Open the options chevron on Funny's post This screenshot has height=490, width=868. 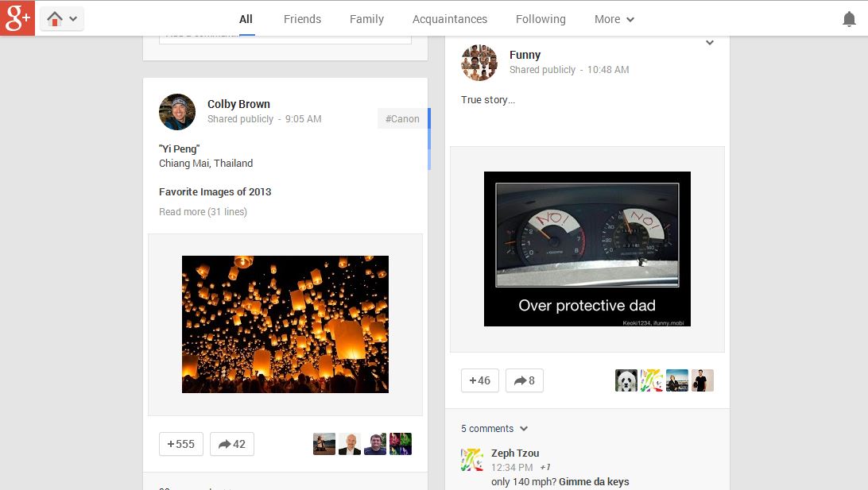point(710,43)
